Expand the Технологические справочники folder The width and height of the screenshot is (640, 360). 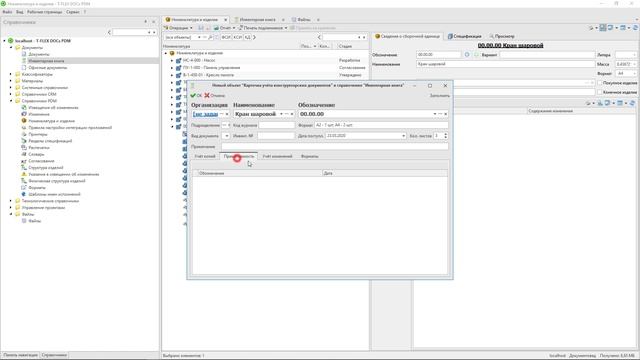11,201
